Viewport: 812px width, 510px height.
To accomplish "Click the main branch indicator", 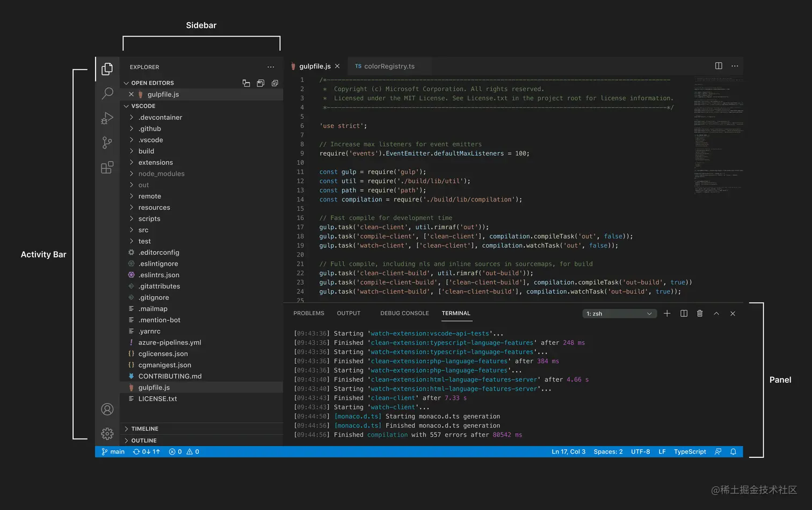I will [x=113, y=452].
